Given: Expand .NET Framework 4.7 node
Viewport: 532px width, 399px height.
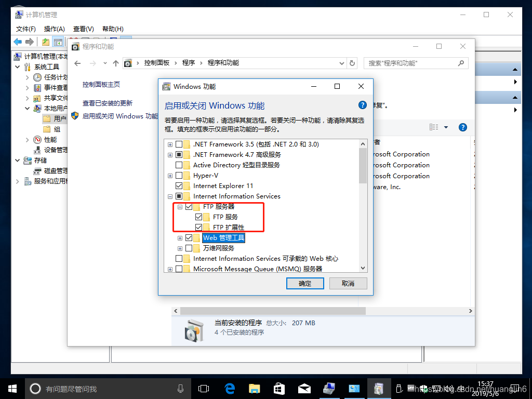Looking at the screenshot, I should pyautogui.click(x=170, y=155).
